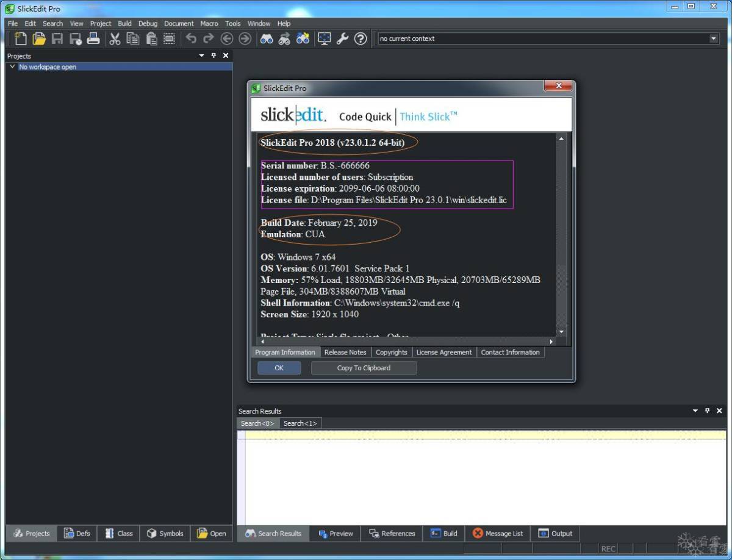Switch to the References tab

(x=392, y=533)
